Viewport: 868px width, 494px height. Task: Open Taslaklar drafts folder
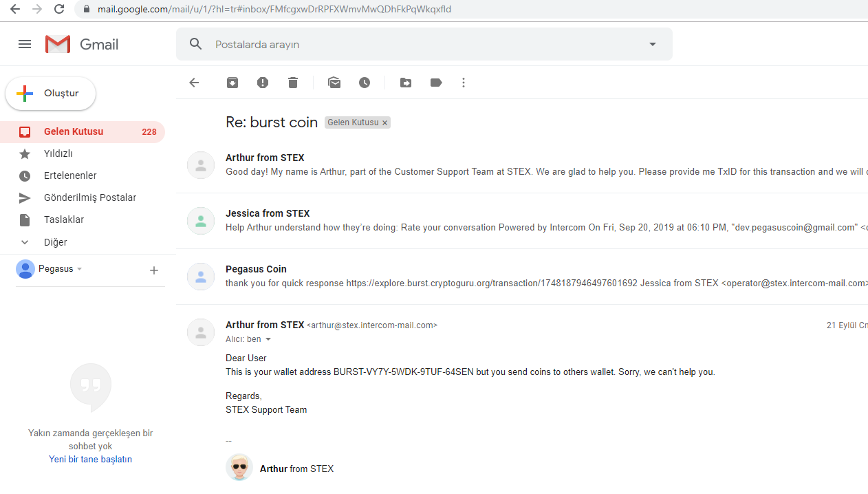(x=83, y=219)
